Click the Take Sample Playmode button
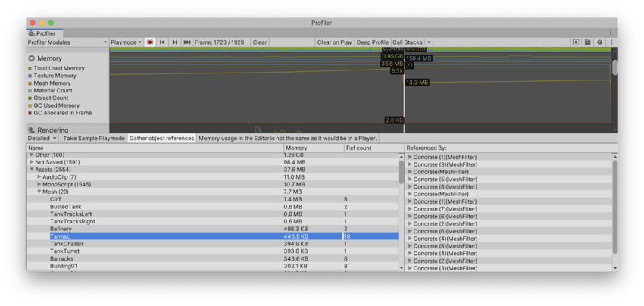 [x=94, y=139]
